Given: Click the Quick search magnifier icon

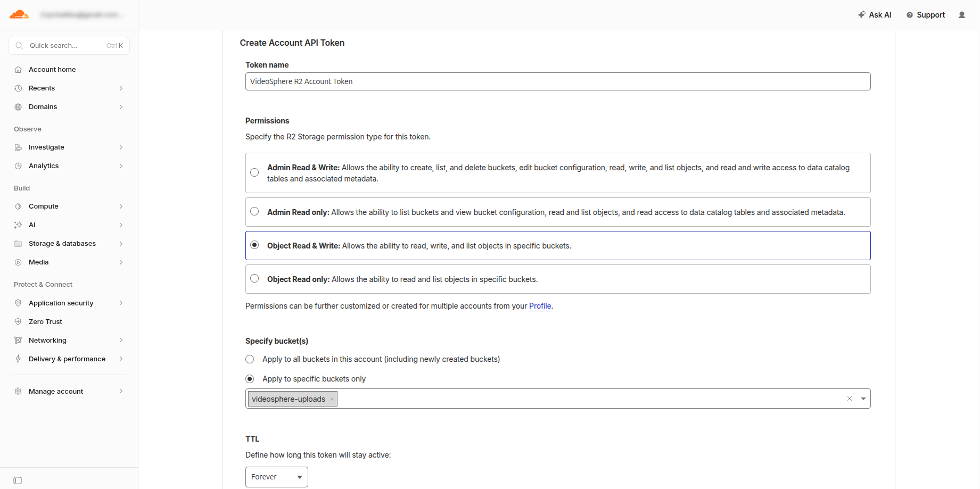Looking at the screenshot, I should pyautogui.click(x=19, y=46).
